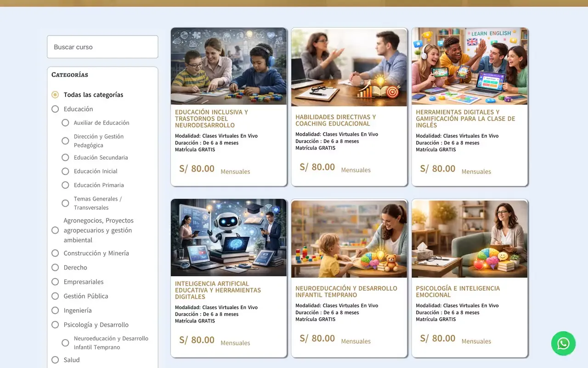Open Psicología e Inteligencia Emocional title
The height and width of the screenshot is (368, 588).
[x=458, y=292]
